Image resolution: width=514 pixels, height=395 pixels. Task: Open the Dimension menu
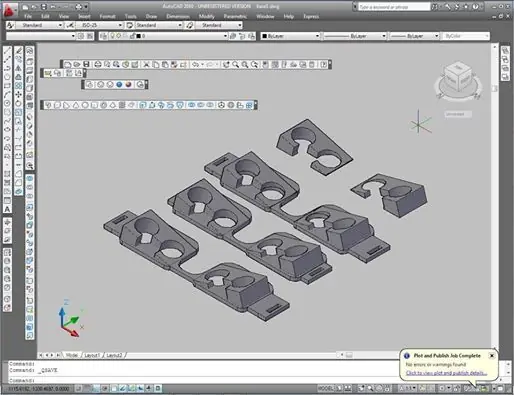[178, 16]
